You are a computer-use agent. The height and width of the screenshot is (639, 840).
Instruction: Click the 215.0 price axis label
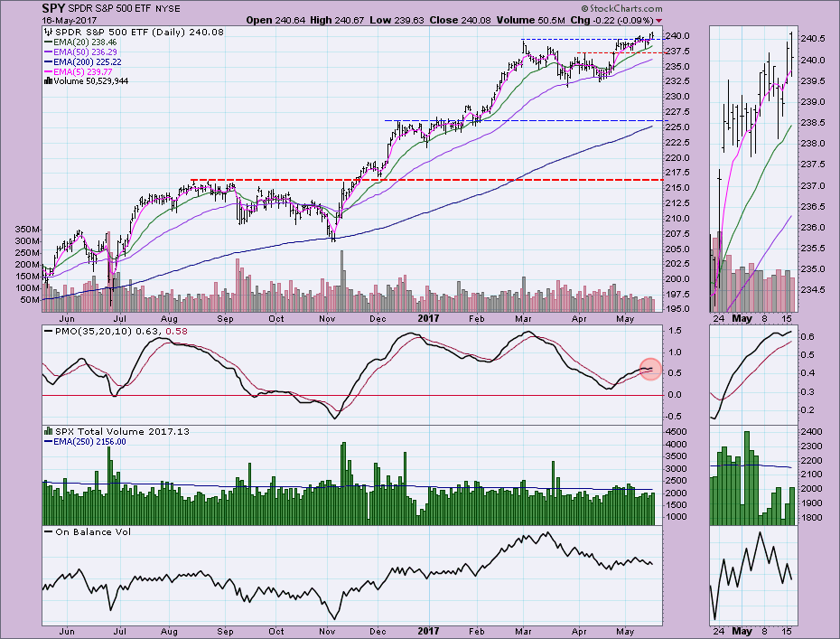click(677, 188)
